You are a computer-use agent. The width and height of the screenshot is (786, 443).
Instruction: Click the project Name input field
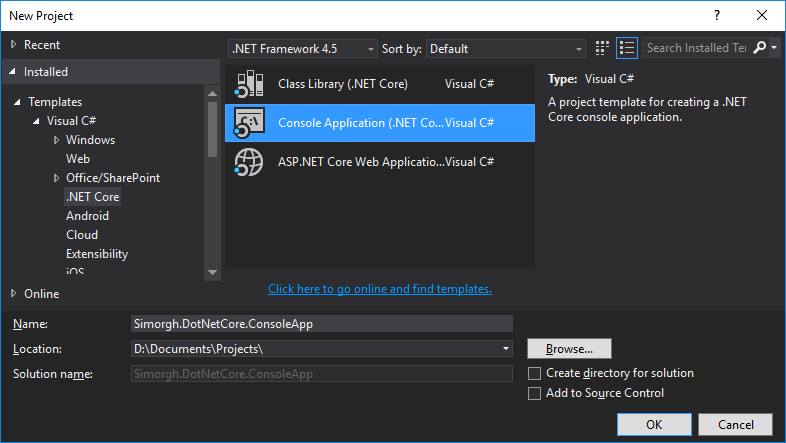click(x=321, y=324)
